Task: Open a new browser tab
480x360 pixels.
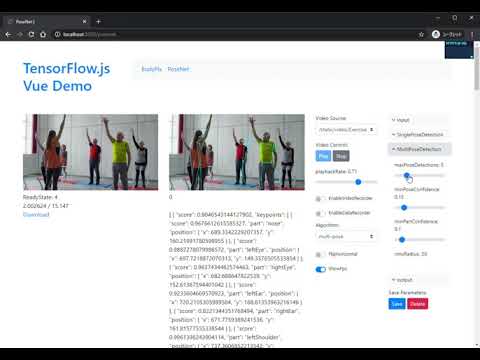Action: (98, 22)
